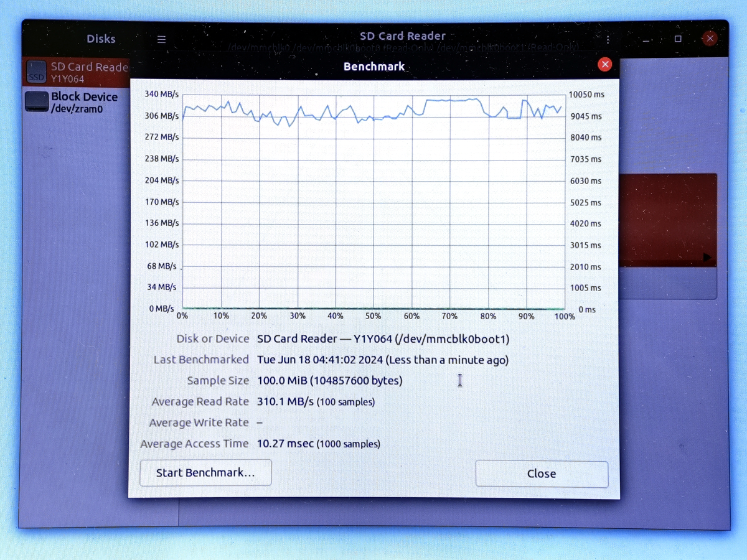
Task: Click the Start Benchmark... button
Action: tap(205, 473)
